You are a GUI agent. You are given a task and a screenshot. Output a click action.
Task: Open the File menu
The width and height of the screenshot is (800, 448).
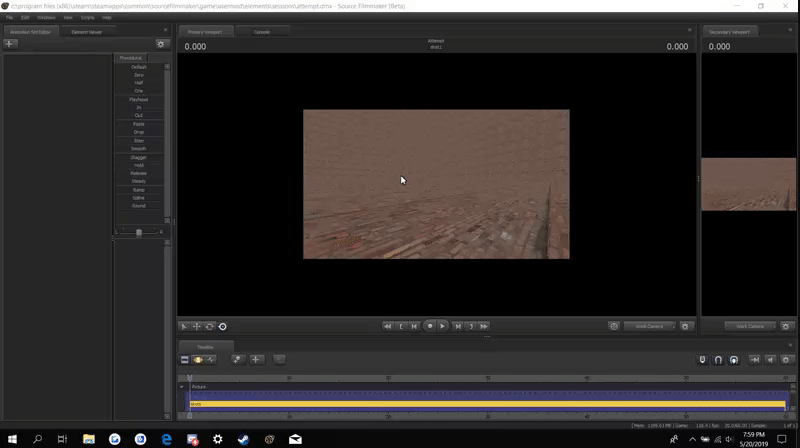click(x=9, y=17)
